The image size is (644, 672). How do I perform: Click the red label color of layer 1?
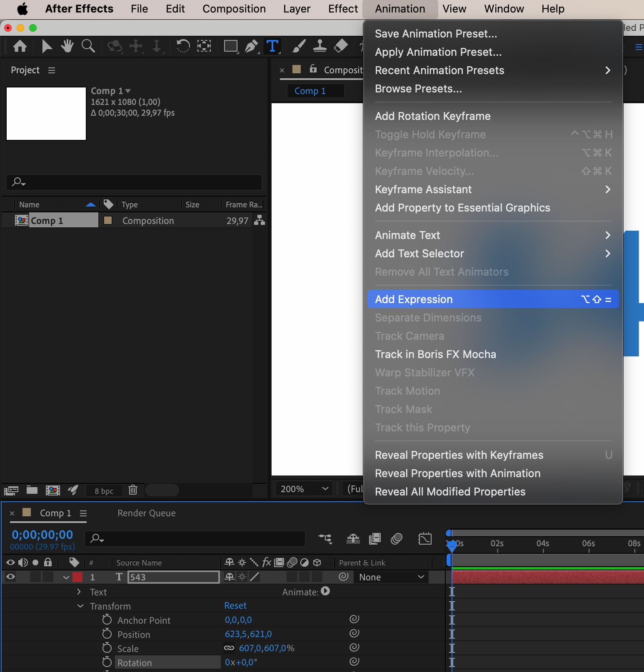77,577
